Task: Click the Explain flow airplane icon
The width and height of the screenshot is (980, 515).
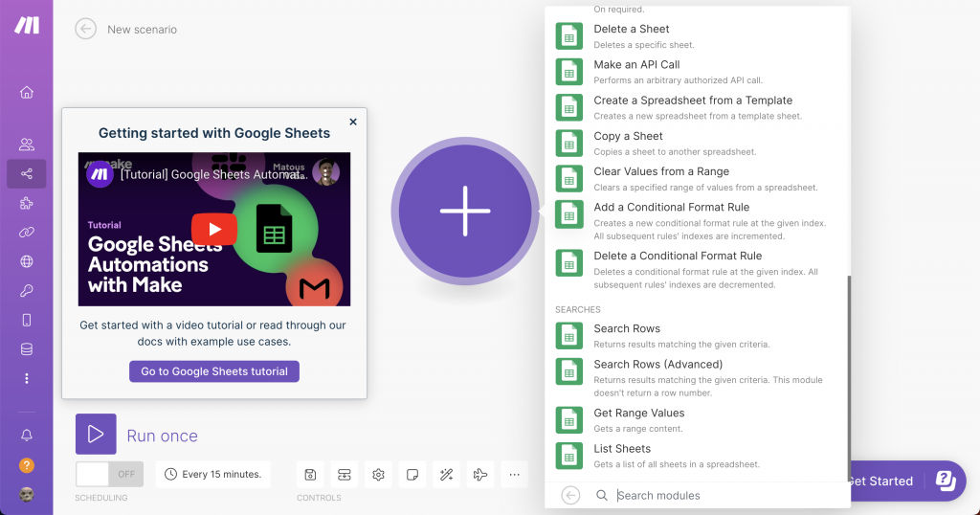Action: tap(480, 475)
